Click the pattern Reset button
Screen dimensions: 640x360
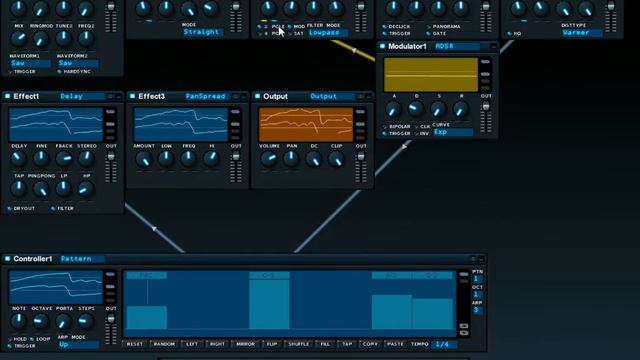135,344
